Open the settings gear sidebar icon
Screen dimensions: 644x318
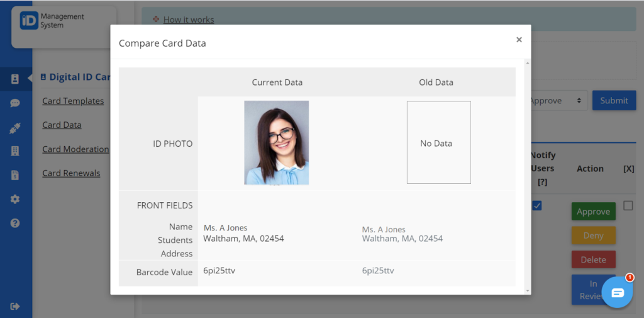click(15, 200)
